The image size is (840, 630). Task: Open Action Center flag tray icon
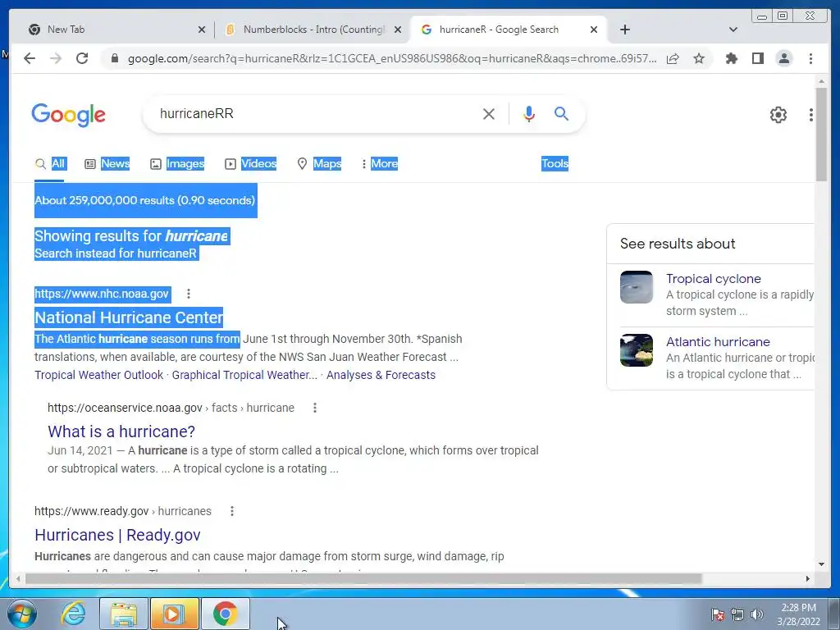[x=717, y=614]
